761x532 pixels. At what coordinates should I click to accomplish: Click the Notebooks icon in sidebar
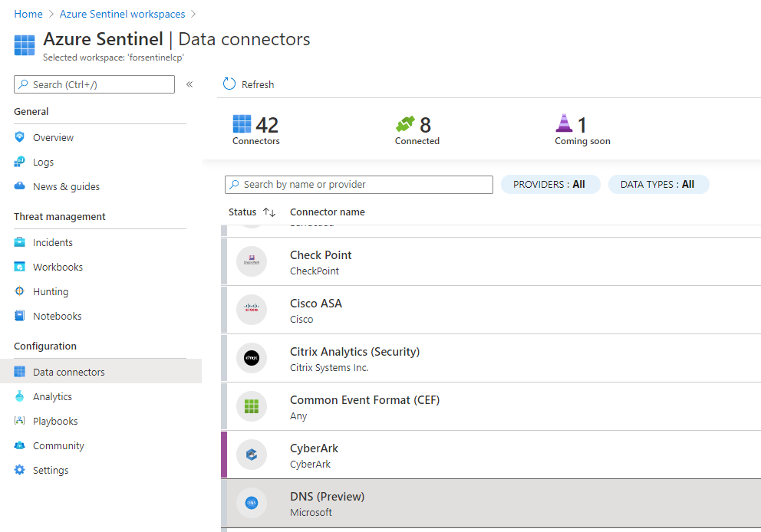click(19, 316)
